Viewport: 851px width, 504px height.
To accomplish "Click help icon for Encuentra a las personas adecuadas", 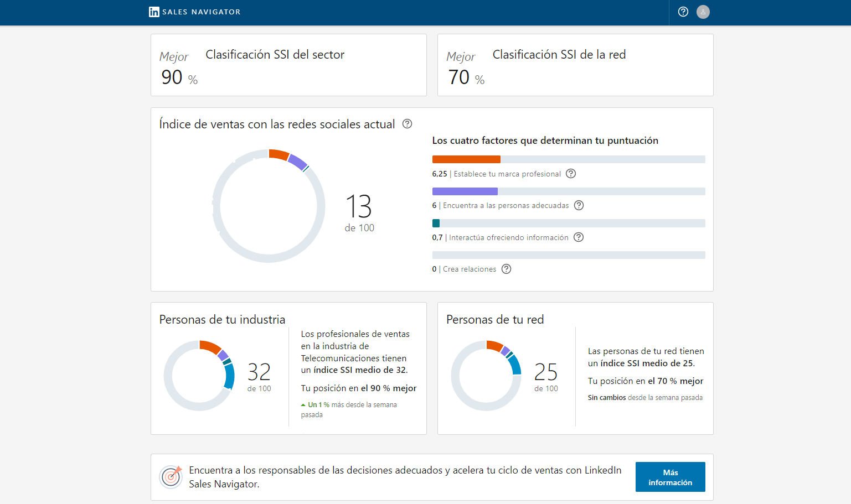I will coord(579,205).
